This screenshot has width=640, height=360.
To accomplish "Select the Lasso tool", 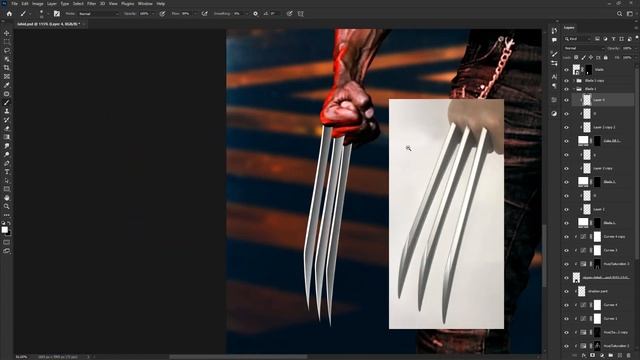I will [x=7, y=51].
